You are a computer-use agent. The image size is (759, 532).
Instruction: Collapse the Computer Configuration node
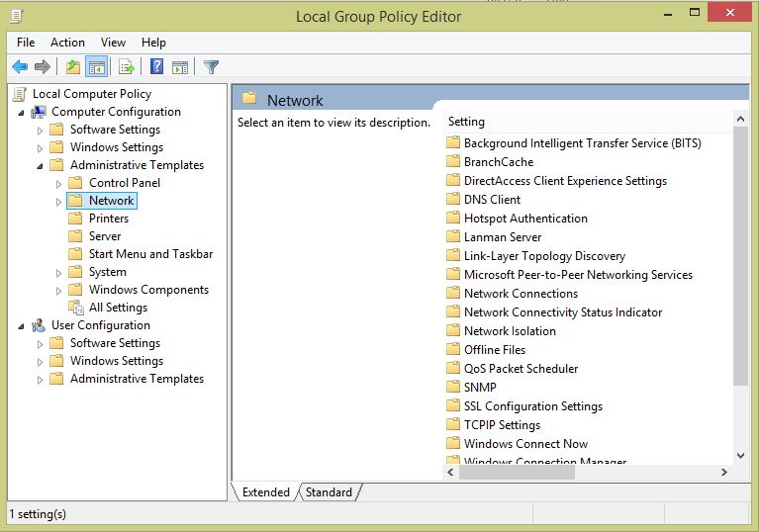(21, 113)
